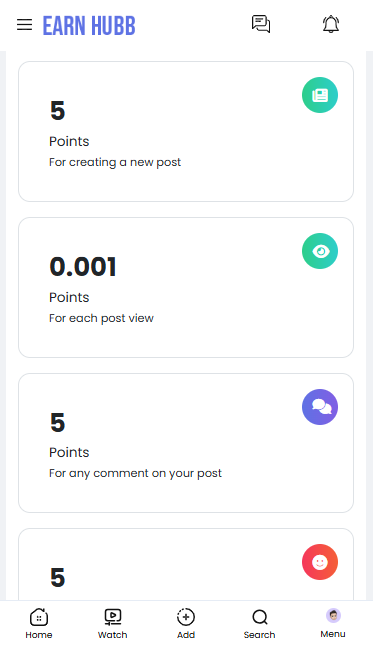Click the green newspaper post icon
This screenshot has width=373, height=652.
(x=320, y=95)
